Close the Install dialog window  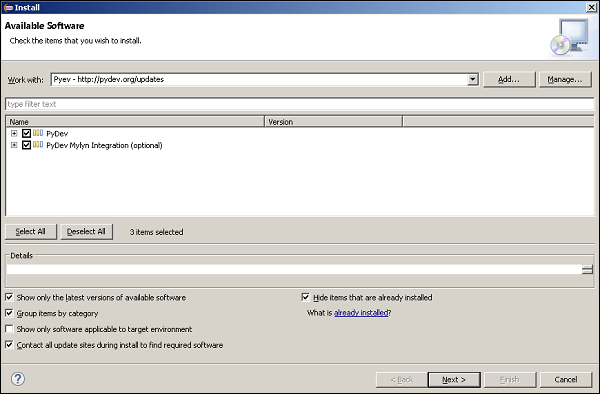(x=591, y=7)
